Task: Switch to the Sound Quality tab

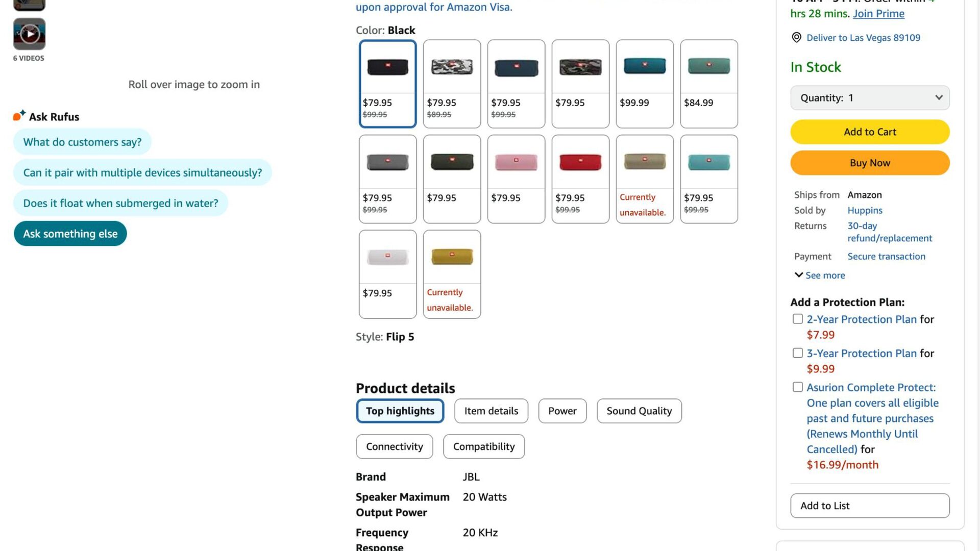Action: click(639, 411)
